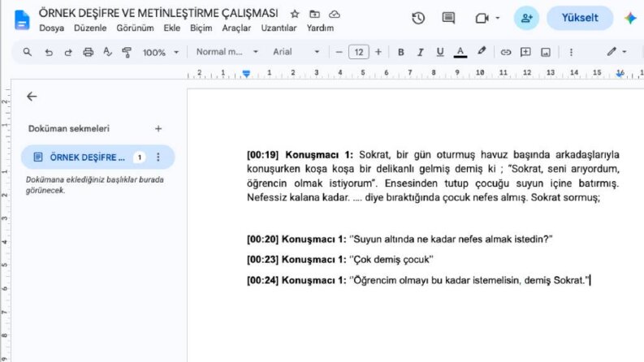Redo the last action

coord(68,52)
